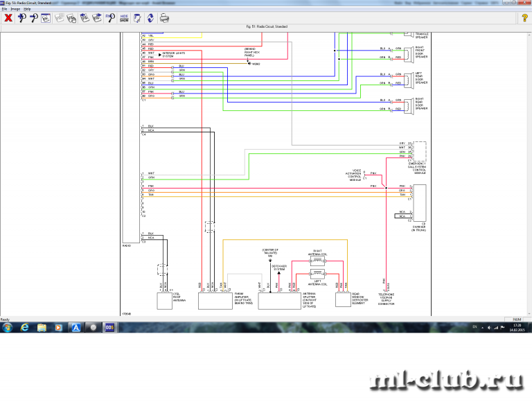Go to the previous figure
532x402 pixels.
(x=84, y=18)
